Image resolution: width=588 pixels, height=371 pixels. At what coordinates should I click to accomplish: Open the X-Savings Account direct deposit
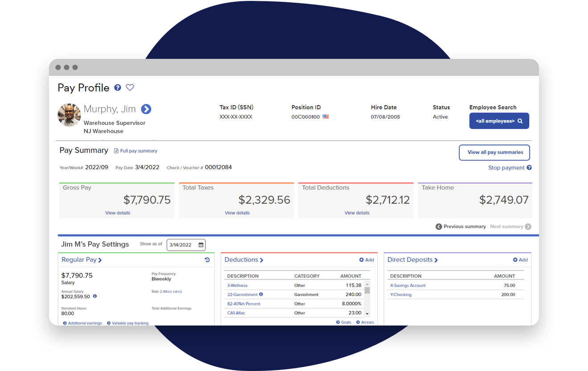[x=408, y=285]
